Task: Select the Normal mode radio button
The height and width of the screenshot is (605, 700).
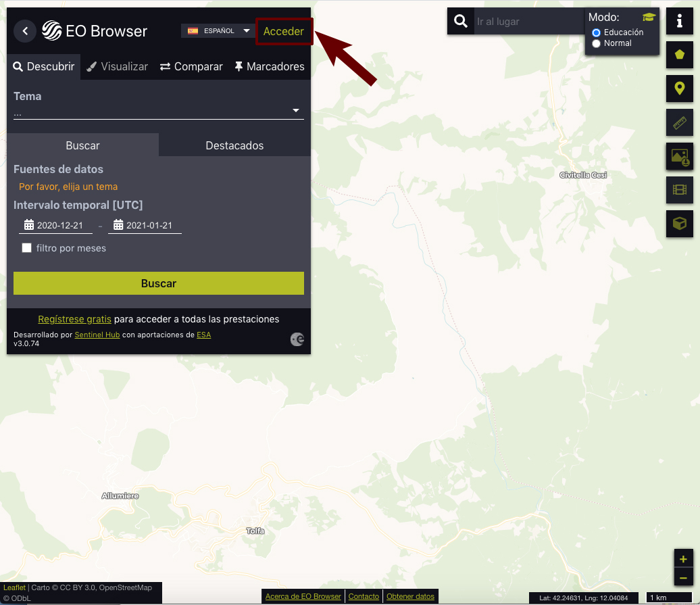Action: (596, 43)
